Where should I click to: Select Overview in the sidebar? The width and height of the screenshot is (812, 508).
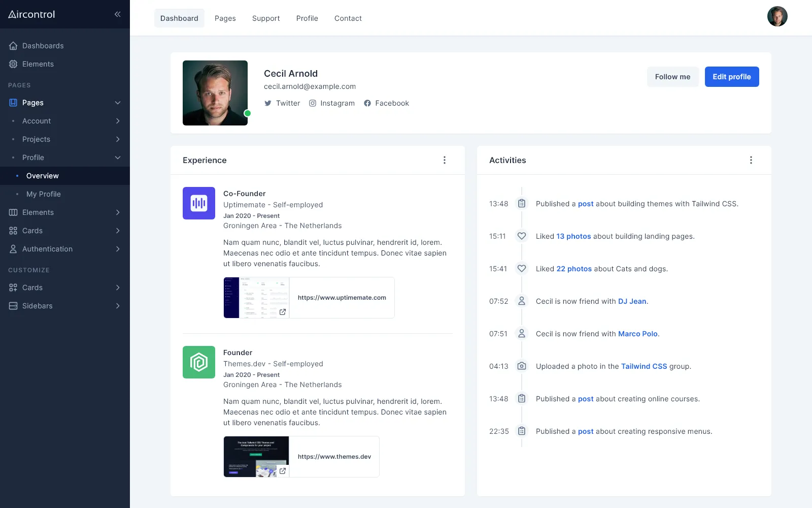point(65,176)
